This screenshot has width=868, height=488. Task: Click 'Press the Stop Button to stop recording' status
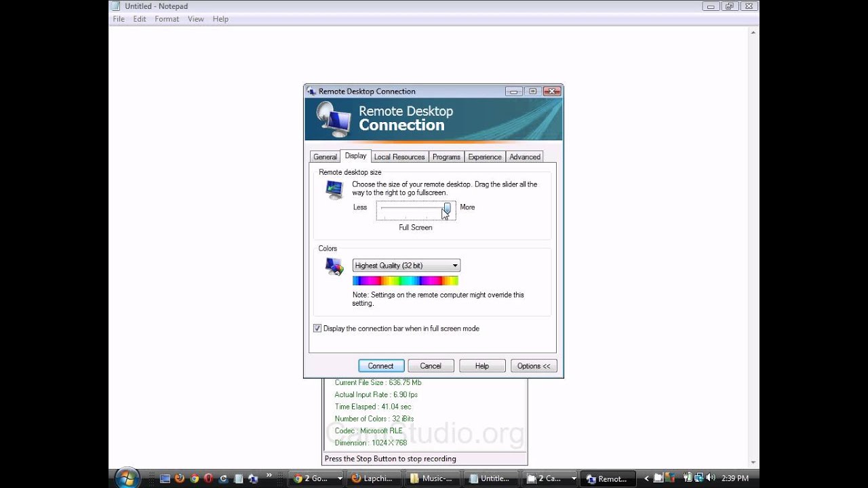pos(391,459)
